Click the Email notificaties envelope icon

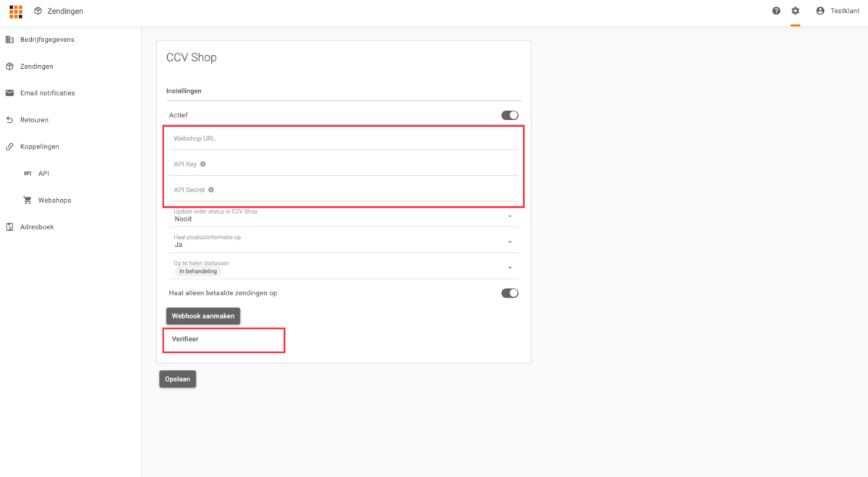pos(10,93)
